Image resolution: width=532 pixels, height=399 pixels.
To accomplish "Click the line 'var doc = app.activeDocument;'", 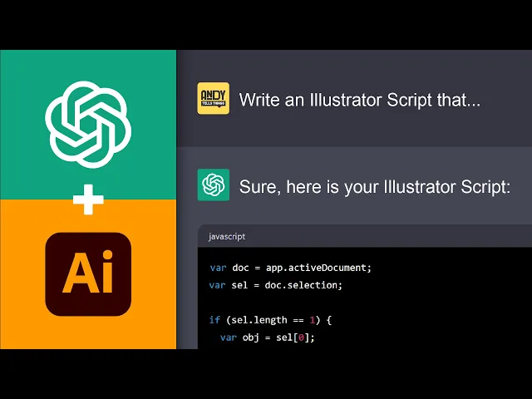I will 290,268.
